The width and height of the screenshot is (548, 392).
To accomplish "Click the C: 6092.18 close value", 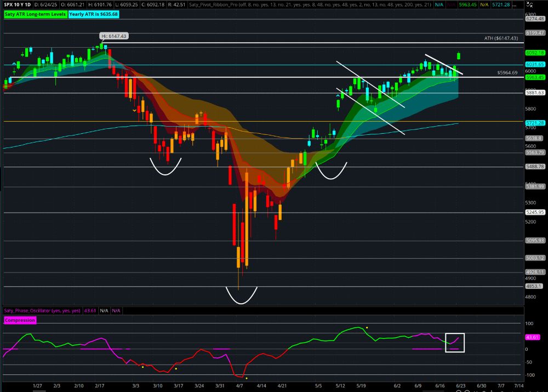I will click(153, 4).
